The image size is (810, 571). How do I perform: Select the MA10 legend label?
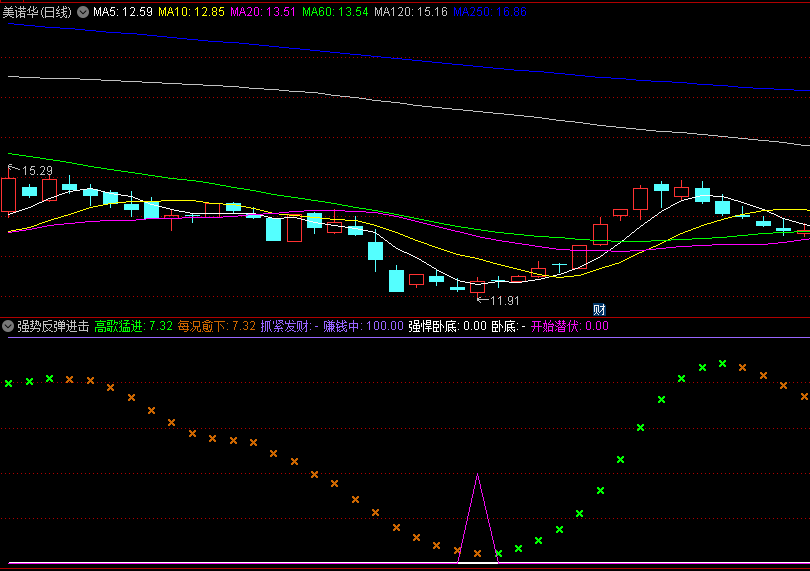(x=191, y=12)
